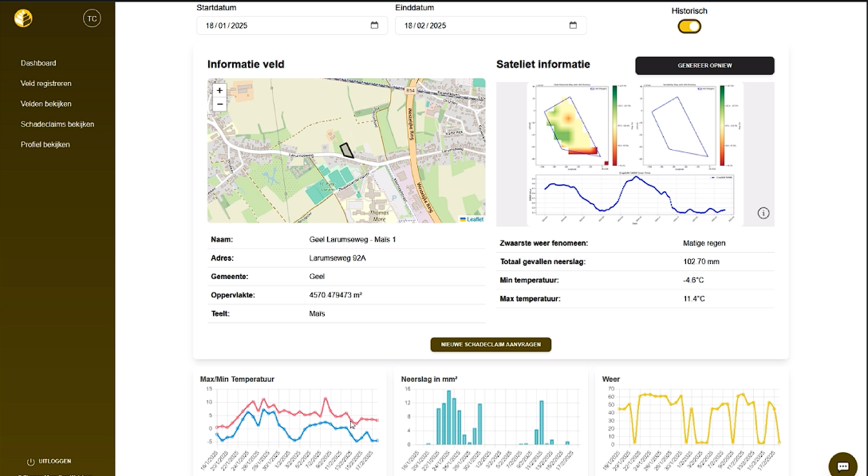
Task: Log out via Uitloggen
Action: pos(55,461)
